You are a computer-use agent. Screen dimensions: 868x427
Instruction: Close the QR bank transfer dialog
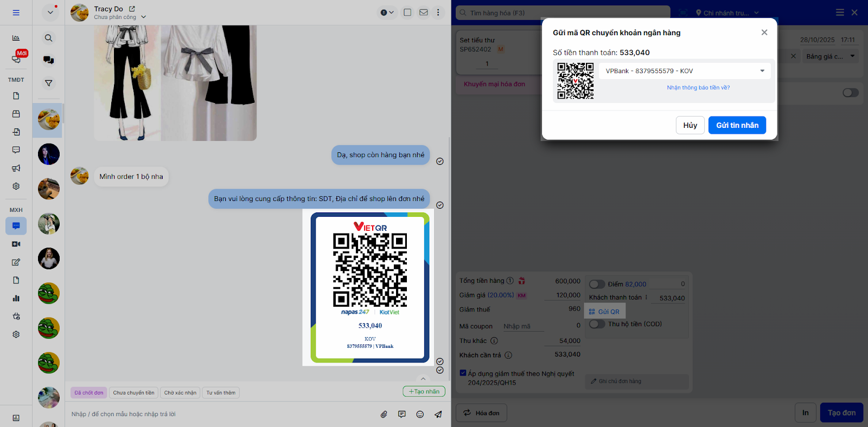(764, 33)
